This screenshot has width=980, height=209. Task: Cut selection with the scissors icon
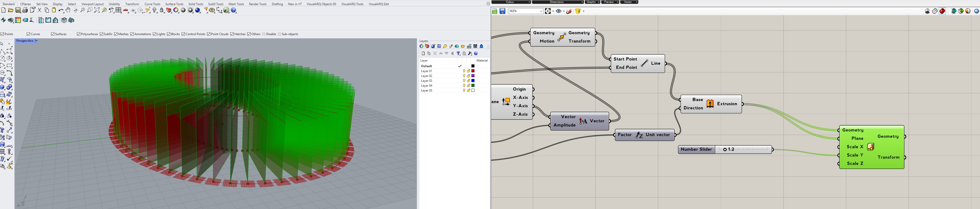point(39,11)
